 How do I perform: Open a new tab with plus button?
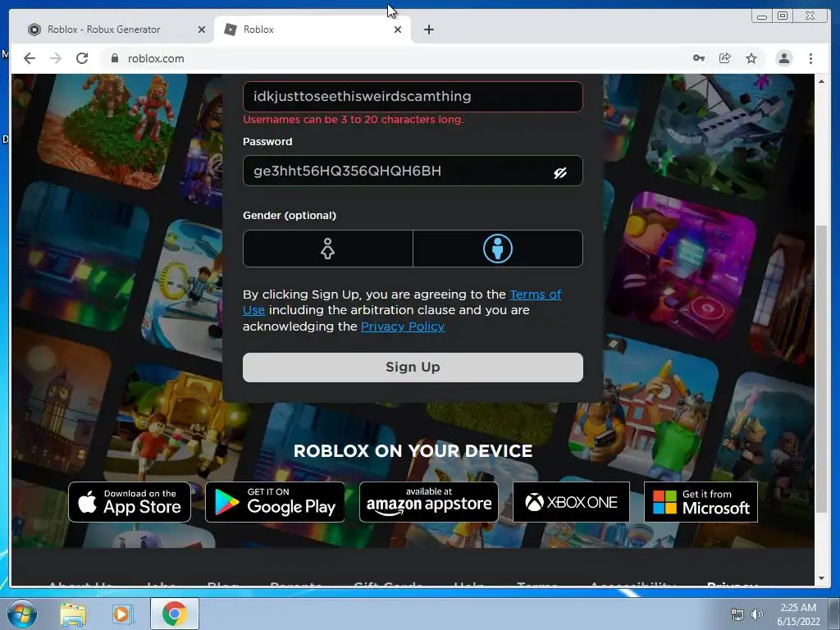[428, 30]
